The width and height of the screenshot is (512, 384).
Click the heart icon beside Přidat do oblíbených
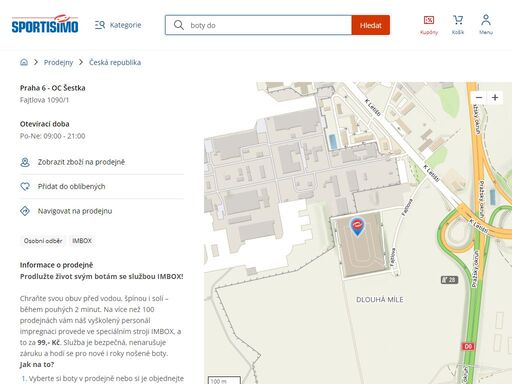pos(25,186)
